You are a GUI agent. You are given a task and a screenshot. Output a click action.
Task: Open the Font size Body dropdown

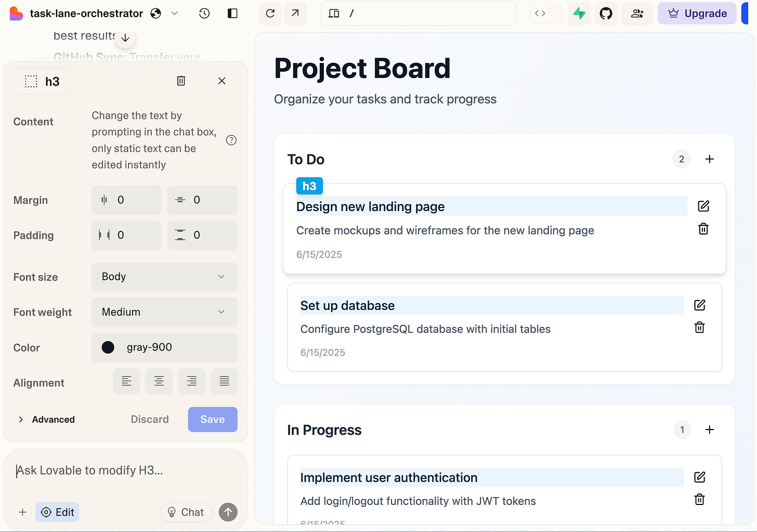click(164, 277)
